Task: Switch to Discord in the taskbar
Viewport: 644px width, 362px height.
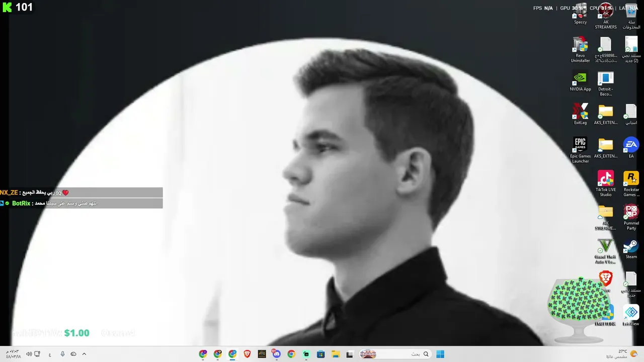Action: [x=276, y=354]
